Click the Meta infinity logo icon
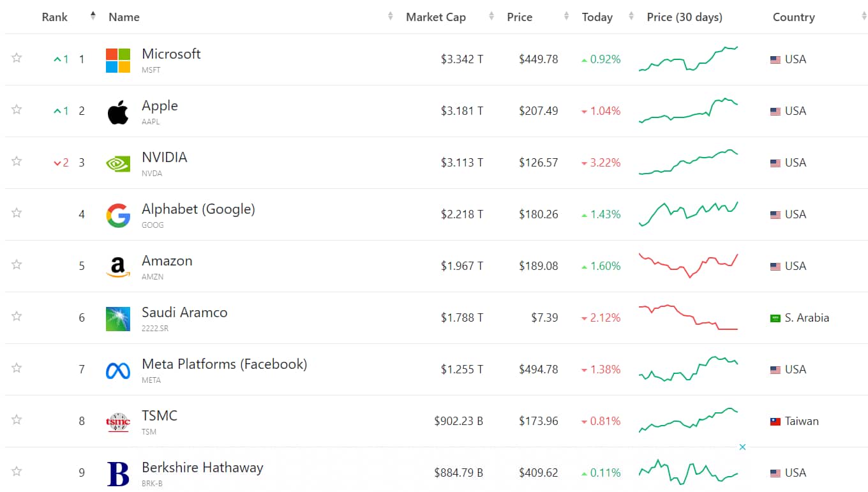The image size is (868, 492). click(117, 369)
